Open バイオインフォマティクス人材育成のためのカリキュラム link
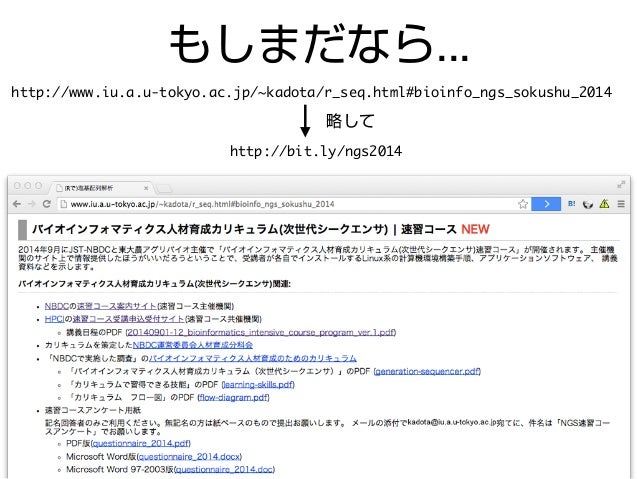Viewport: 638px width, 479px height. point(253,358)
